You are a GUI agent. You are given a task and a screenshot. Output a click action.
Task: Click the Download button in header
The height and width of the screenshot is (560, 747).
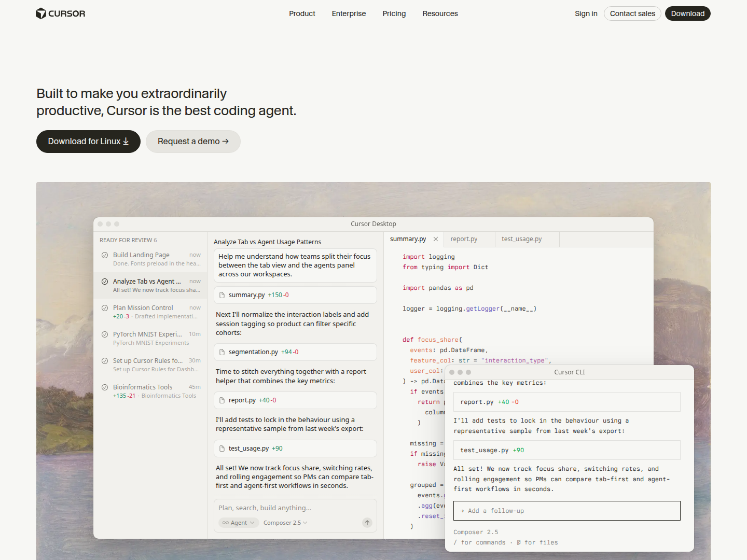(x=688, y=13)
